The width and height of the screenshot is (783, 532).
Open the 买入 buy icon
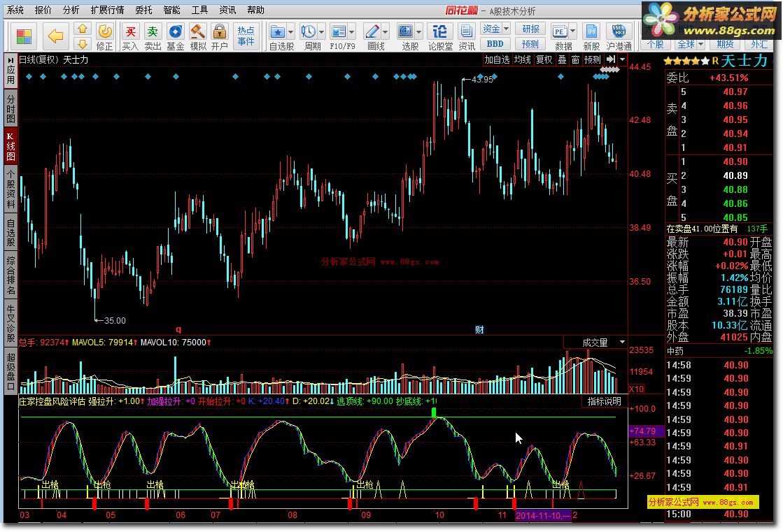130,36
